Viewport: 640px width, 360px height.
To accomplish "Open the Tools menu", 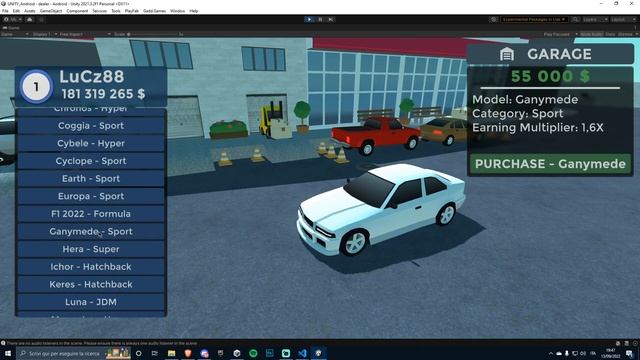I will pos(116,11).
